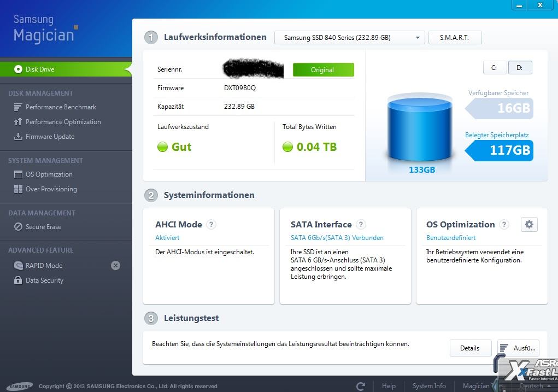Click the SATA Interface help question mark
Image resolution: width=558 pixels, height=392 pixels.
pos(361,224)
